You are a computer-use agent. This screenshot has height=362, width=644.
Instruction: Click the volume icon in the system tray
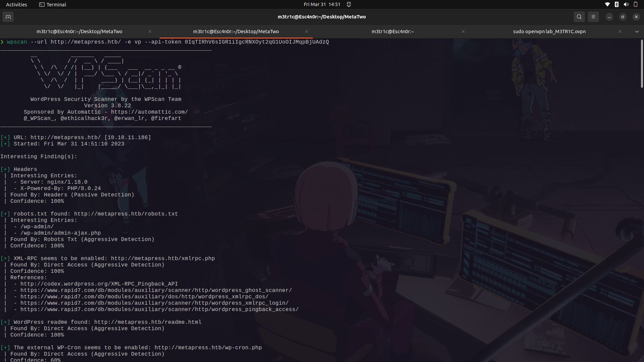626,4
